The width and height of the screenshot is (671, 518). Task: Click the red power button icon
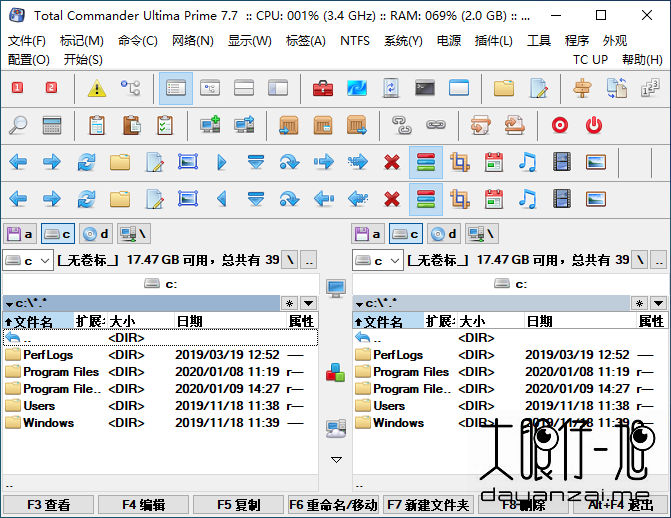click(x=594, y=125)
